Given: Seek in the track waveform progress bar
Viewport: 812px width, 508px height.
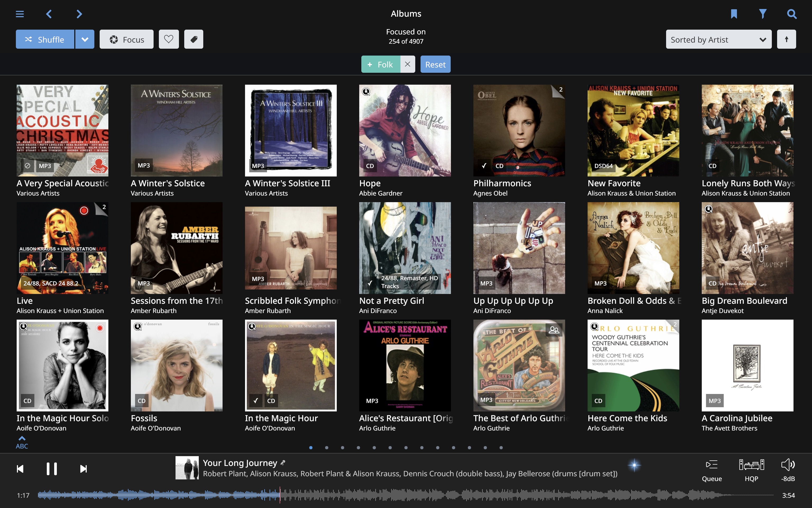Looking at the screenshot, I should coord(405,495).
